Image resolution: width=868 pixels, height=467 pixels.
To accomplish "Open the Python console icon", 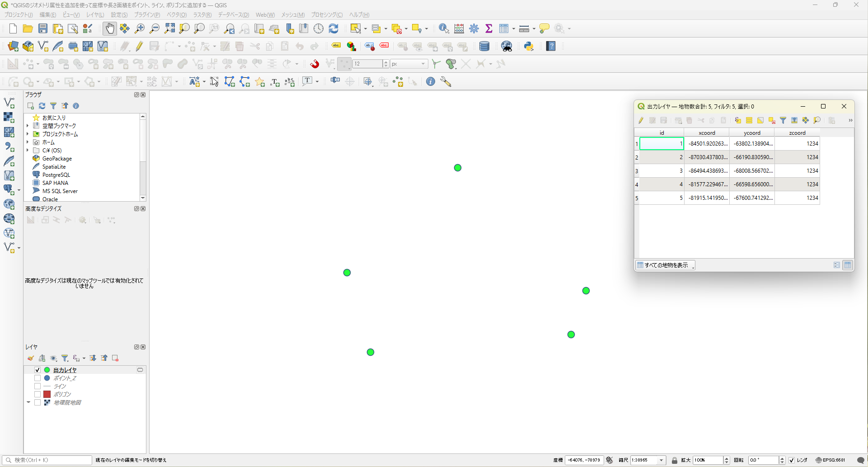I will tap(529, 46).
